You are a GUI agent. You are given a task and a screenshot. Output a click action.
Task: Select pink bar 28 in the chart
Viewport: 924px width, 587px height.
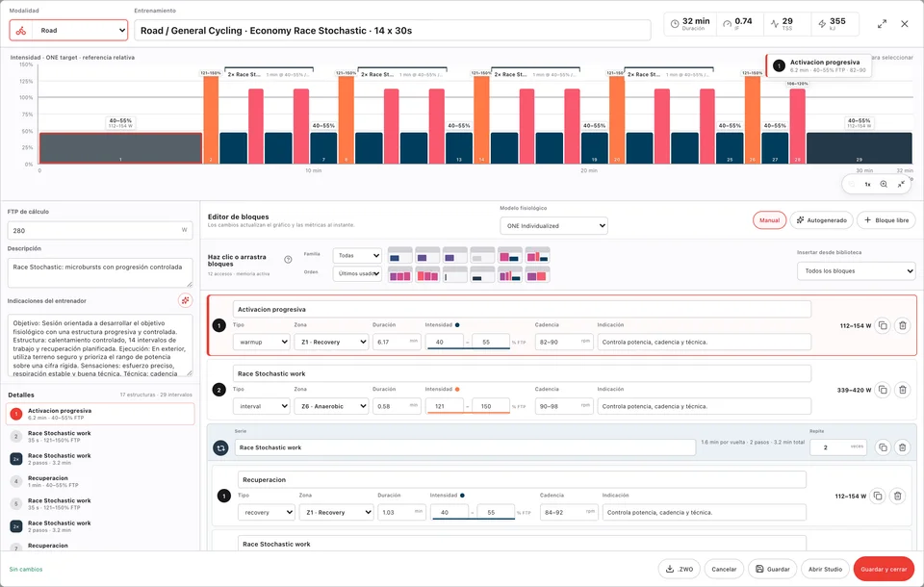797,126
